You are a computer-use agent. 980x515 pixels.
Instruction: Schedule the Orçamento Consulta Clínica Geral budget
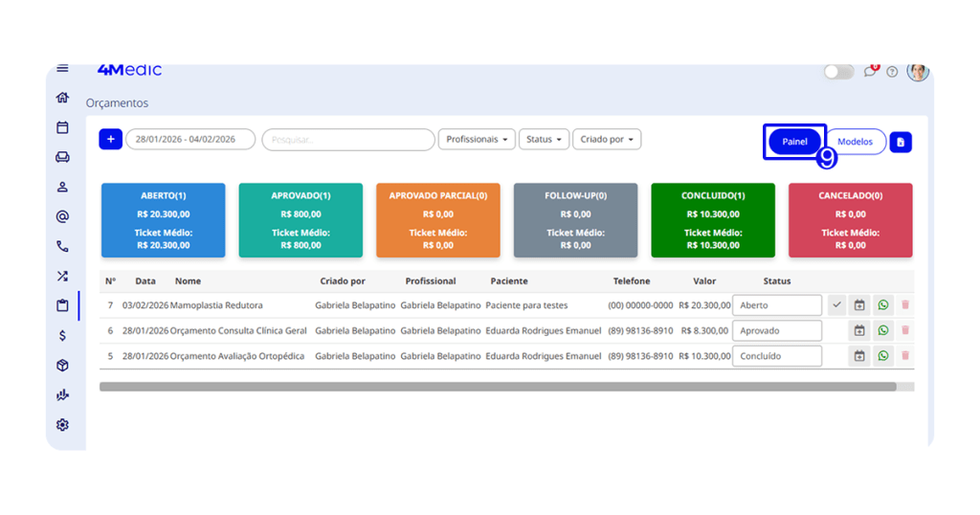click(859, 331)
